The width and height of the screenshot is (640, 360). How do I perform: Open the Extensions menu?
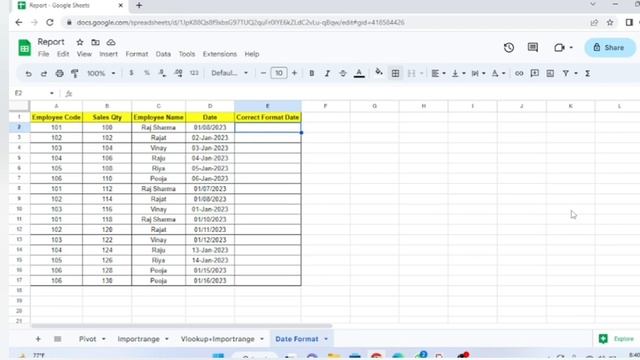pyautogui.click(x=220, y=54)
